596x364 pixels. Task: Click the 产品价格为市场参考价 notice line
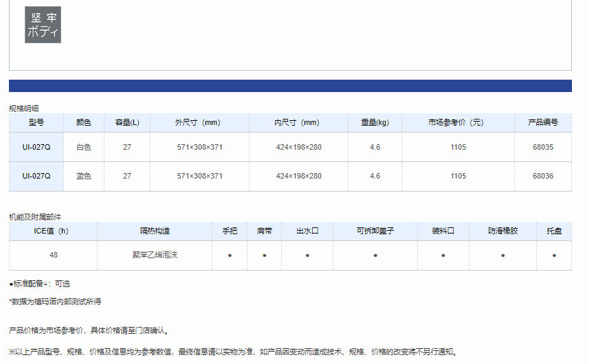tap(89, 330)
